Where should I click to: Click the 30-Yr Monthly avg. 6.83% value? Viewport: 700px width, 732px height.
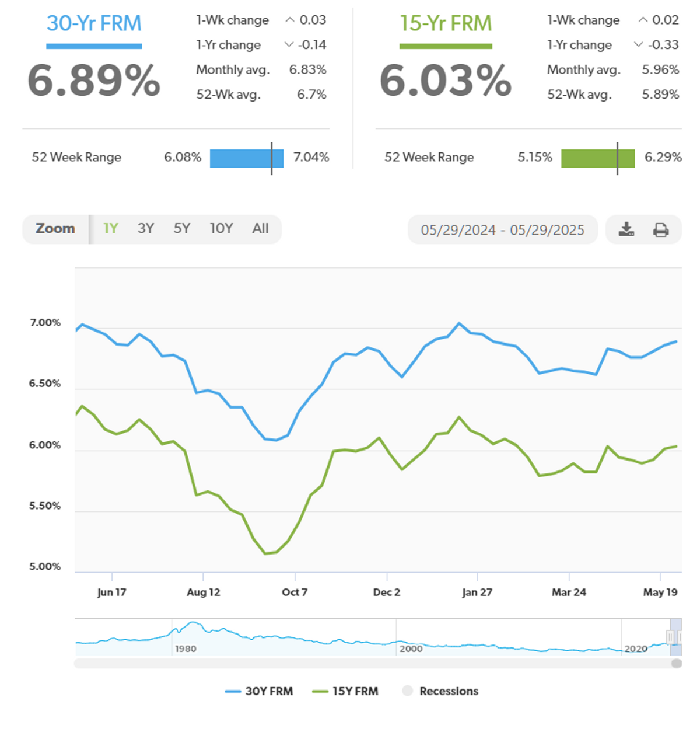307,69
